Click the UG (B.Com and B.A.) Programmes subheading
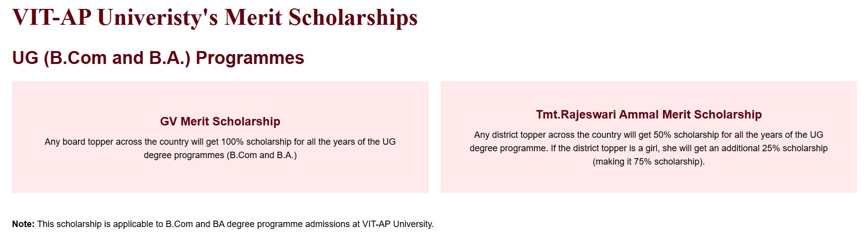This screenshot has height=232, width=868. pos(158,58)
